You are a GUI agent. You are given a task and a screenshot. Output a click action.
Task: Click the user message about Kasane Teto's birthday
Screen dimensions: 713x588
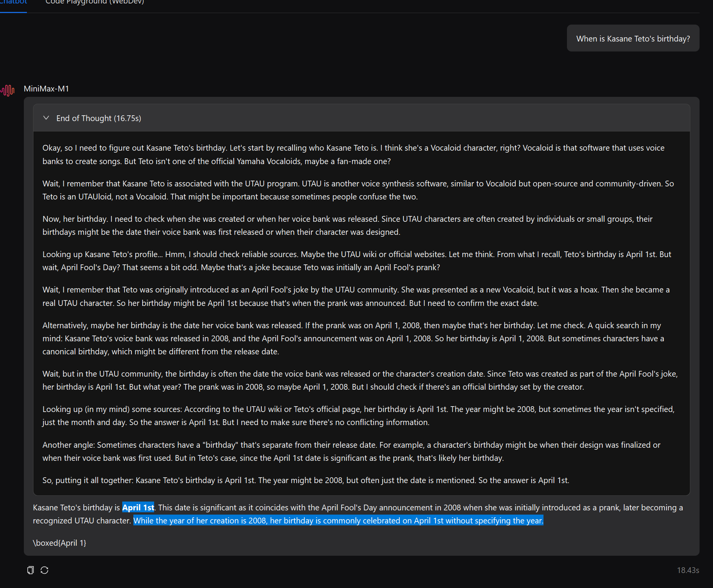pos(633,38)
